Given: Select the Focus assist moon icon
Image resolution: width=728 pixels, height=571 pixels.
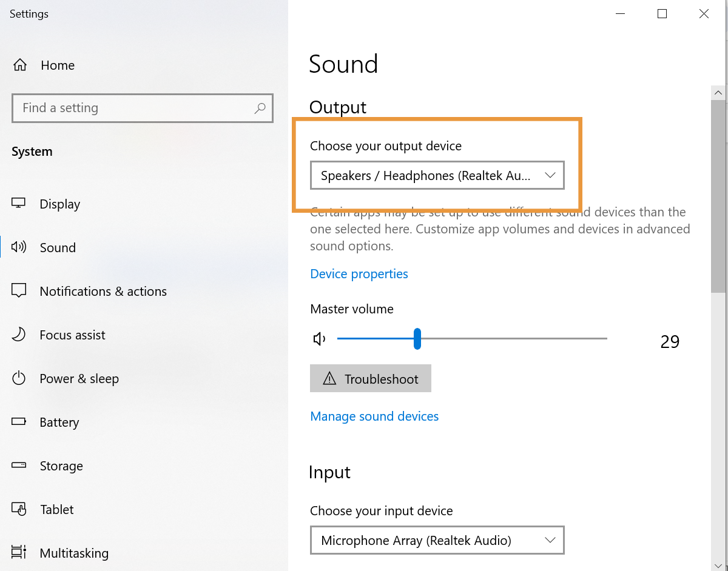Looking at the screenshot, I should 19,335.
